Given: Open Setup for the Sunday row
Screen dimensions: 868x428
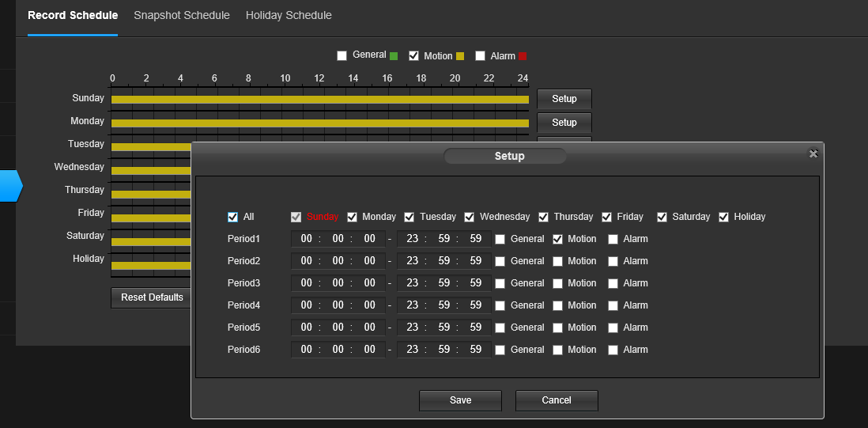Looking at the screenshot, I should [564, 99].
